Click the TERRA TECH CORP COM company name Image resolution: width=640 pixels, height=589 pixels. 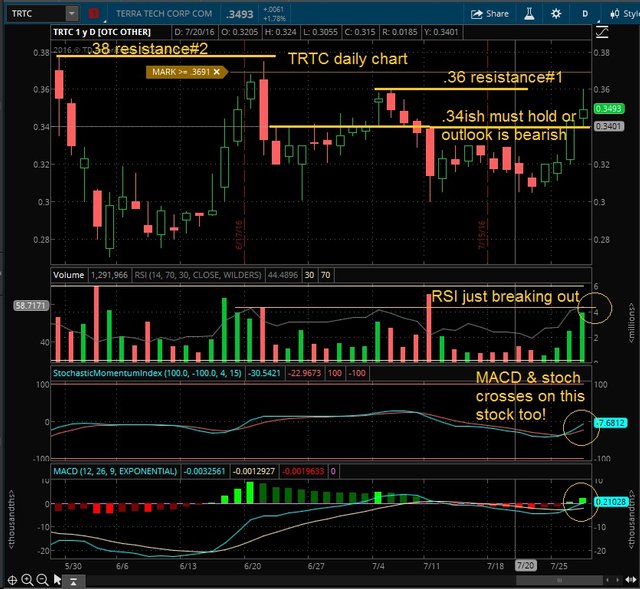pos(164,14)
